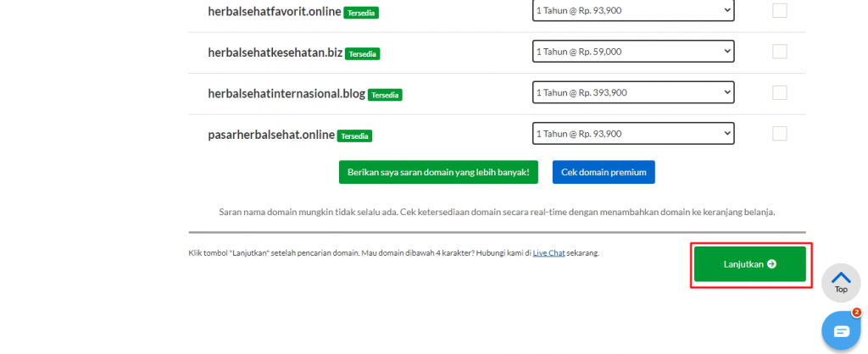Click Tersedia badge beside pasarherbalsehat.online

(354, 136)
